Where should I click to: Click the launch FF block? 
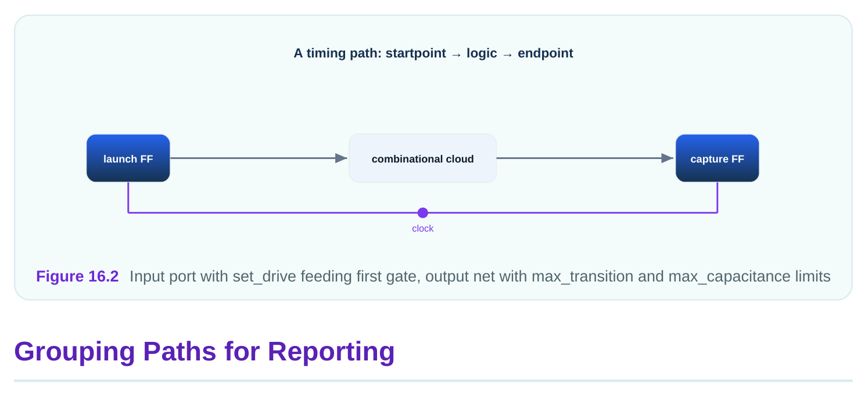coord(128,158)
